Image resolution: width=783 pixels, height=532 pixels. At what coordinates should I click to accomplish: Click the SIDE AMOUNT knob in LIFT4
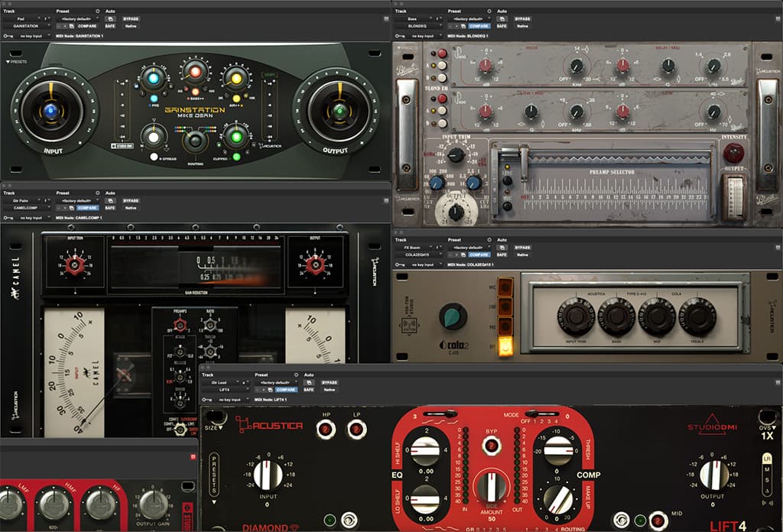click(x=492, y=487)
